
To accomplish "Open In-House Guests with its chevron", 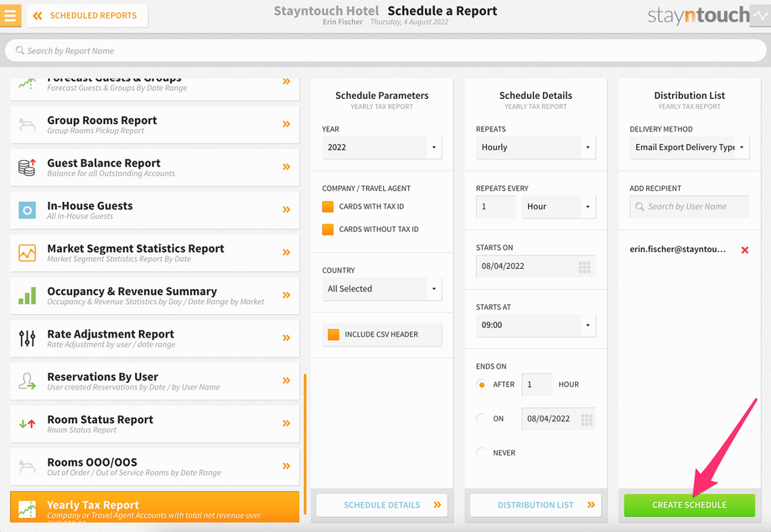I will [x=286, y=209].
